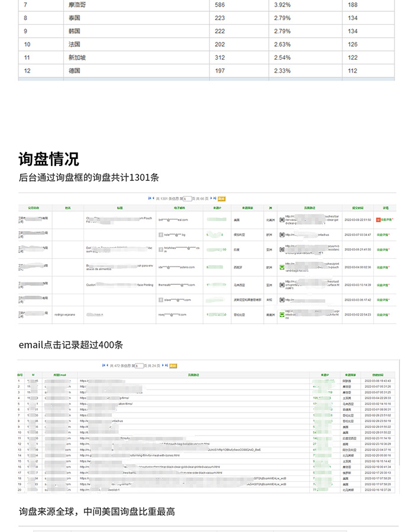The image size is (414, 532).
Task: Go to first page of 472-record email list
Action: point(103,365)
